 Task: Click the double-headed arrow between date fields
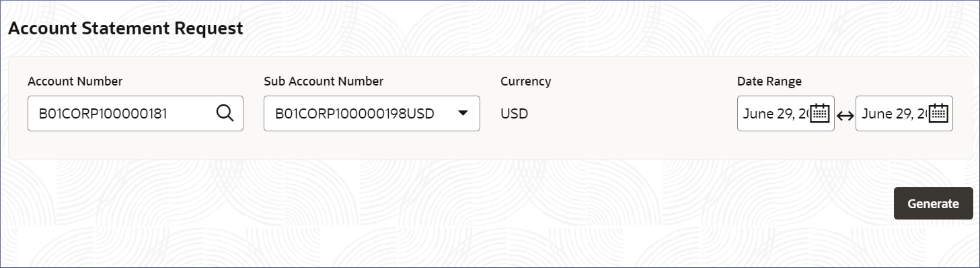[x=845, y=114]
